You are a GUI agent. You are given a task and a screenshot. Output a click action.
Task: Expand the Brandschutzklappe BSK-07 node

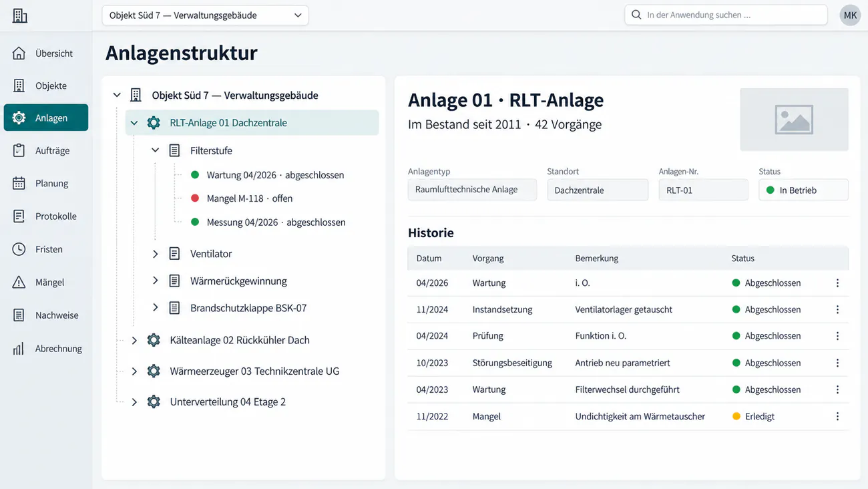click(155, 308)
